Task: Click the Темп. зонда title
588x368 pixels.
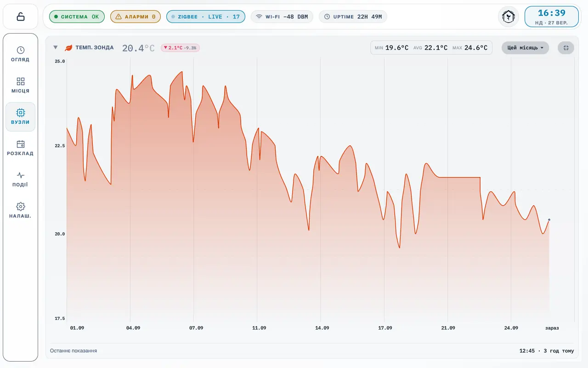Action: 95,47
